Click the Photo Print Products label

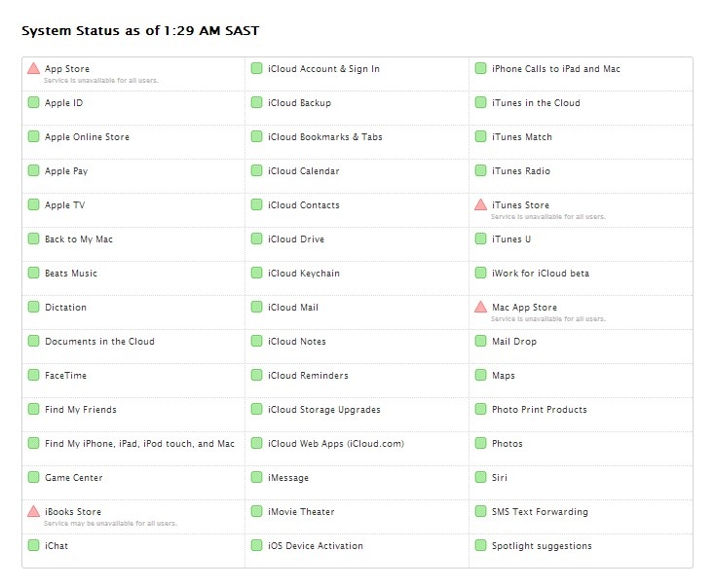pos(539,410)
